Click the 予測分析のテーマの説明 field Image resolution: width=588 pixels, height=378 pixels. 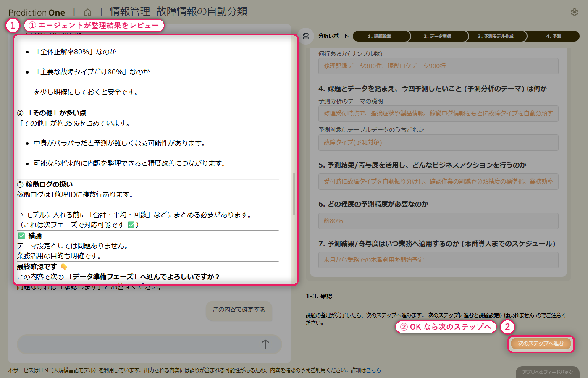tap(438, 113)
